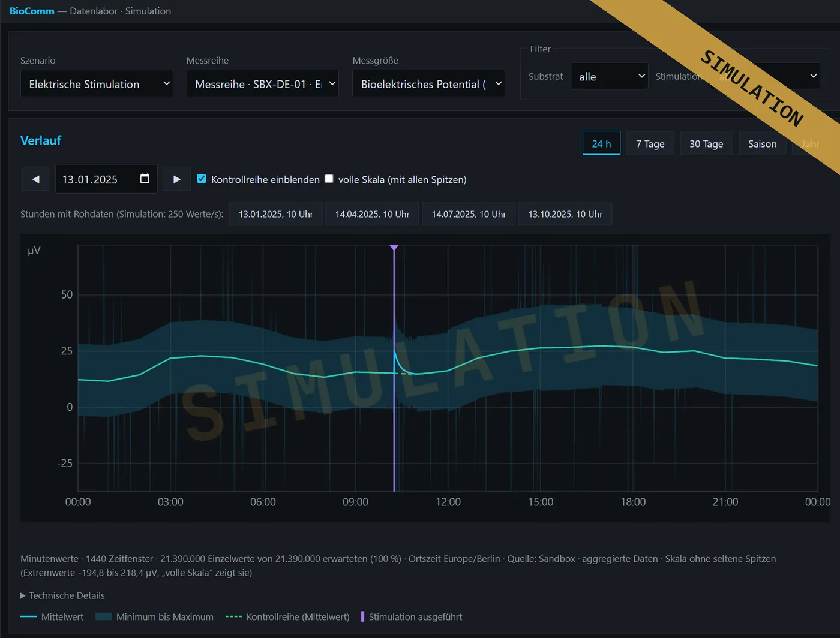This screenshot has width=840, height=638.
Task: Select raw data hour 14.04.2025, 10 Uhr
Action: click(x=373, y=214)
